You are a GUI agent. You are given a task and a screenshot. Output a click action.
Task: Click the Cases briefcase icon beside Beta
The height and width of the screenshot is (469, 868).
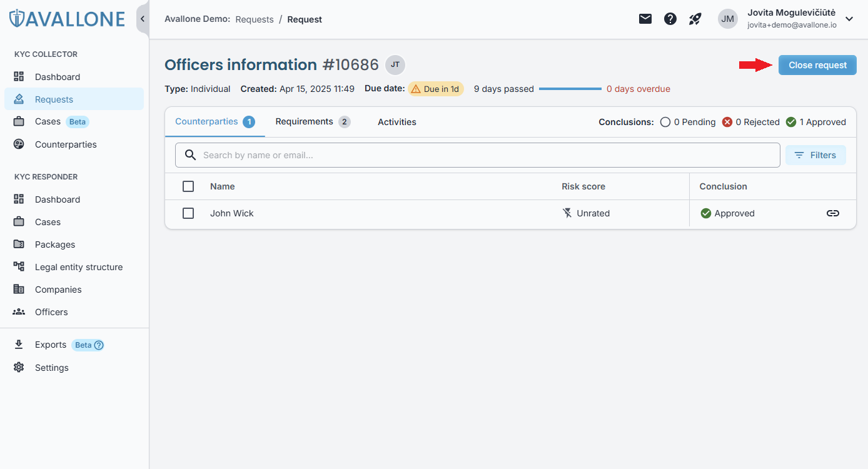[x=19, y=121]
